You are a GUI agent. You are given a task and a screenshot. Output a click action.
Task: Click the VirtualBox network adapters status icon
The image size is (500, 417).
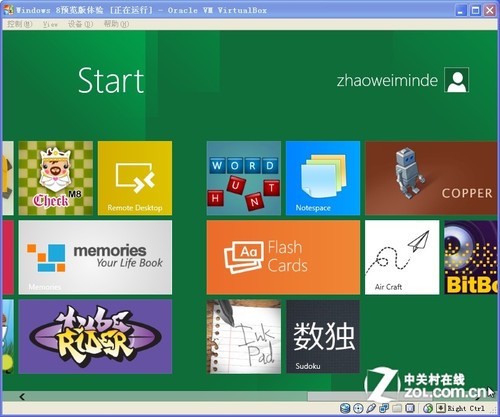pos(384,408)
